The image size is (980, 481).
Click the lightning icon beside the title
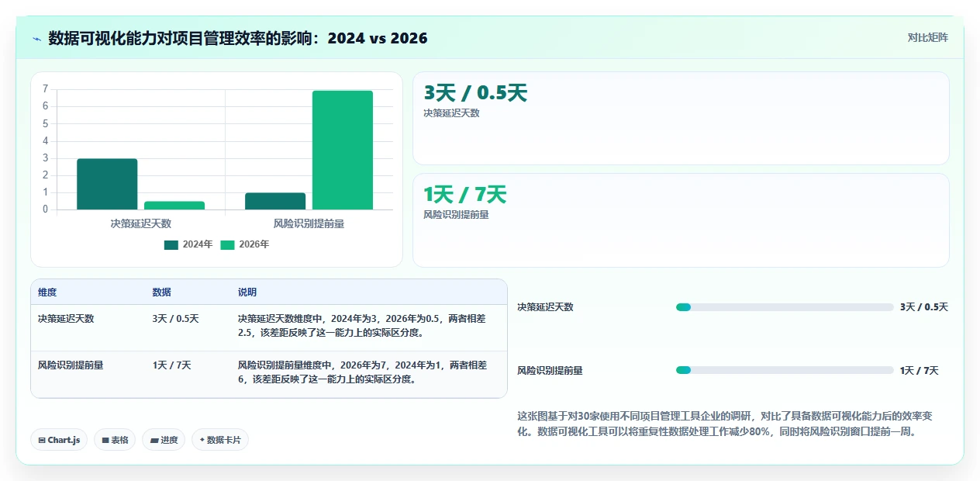[37, 39]
